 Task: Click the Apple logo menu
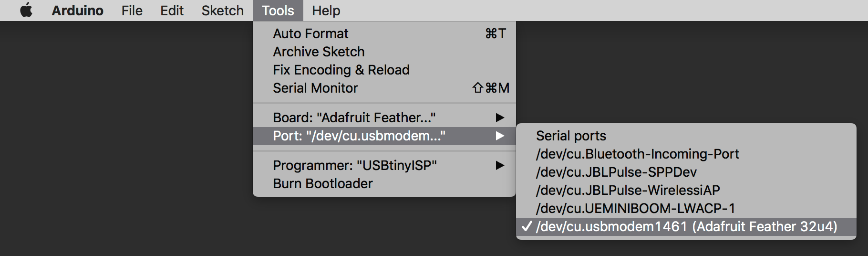(26, 10)
